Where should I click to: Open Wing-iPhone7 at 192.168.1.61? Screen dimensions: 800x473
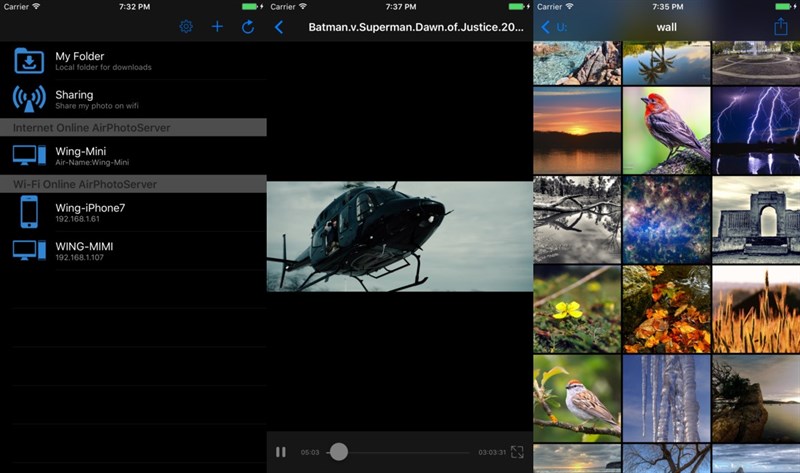[x=133, y=212]
